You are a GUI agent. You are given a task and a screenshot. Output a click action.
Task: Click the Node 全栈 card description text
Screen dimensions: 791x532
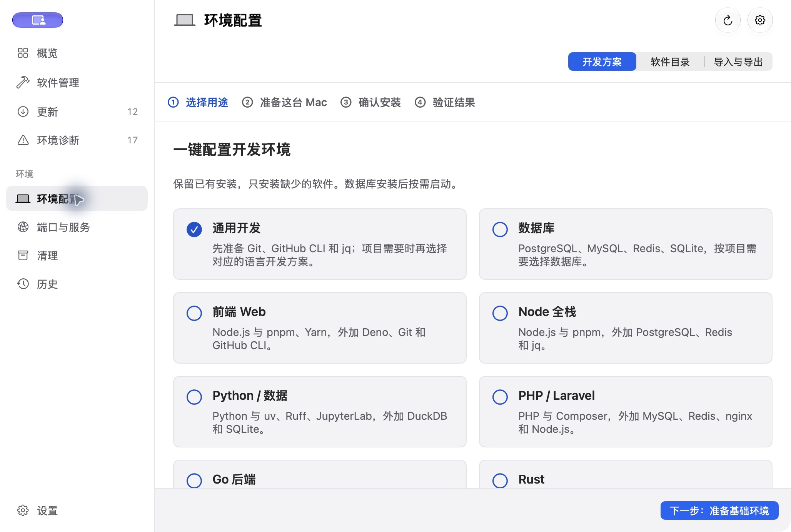tap(625, 339)
